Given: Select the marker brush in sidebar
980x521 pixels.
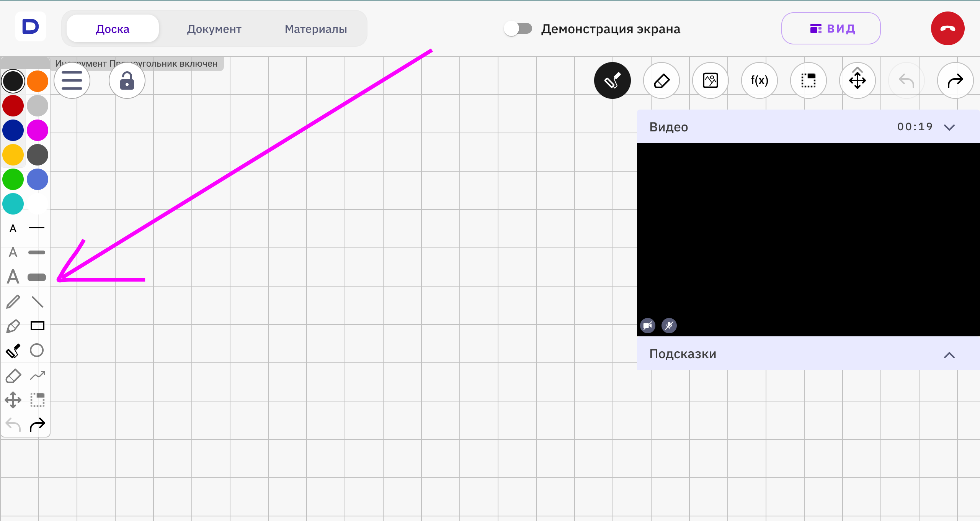Looking at the screenshot, I should tap(13, 351).
